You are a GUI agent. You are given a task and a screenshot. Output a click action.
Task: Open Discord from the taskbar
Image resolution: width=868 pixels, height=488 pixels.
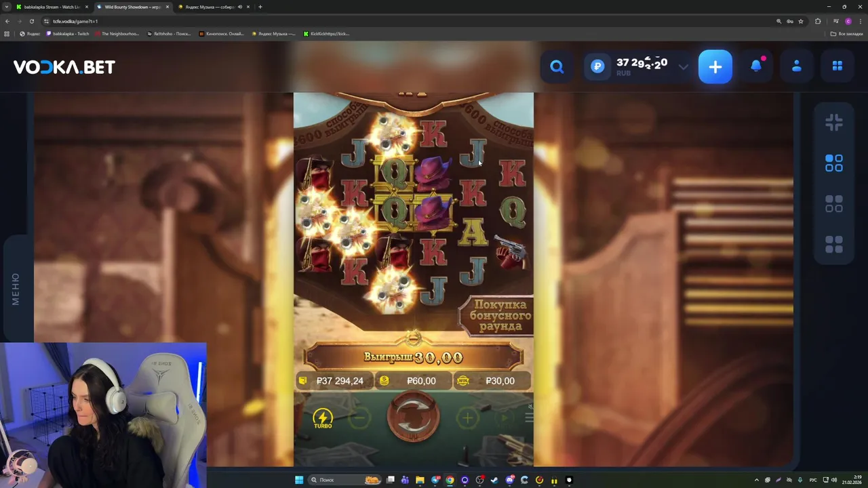click(x=509, y=480)
